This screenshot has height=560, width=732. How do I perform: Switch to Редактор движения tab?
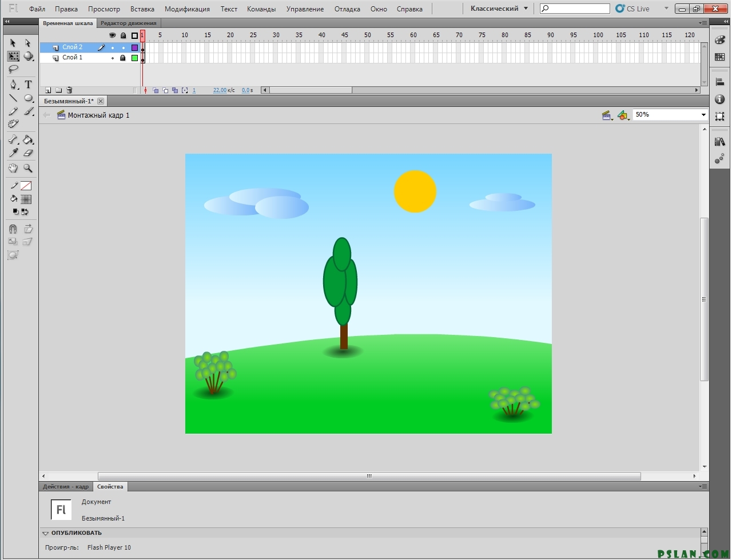click(129, 23)
